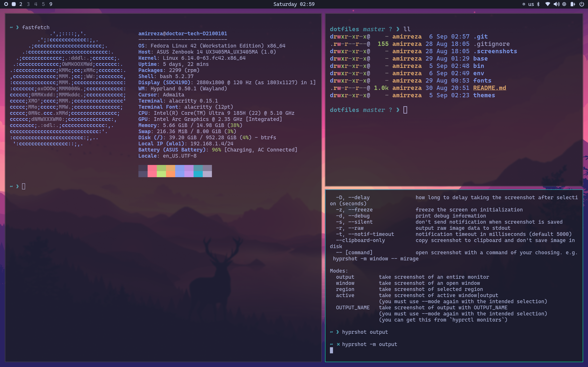588x367 pixels.
Task: Open the power menu icon
Action: (581, 4)
